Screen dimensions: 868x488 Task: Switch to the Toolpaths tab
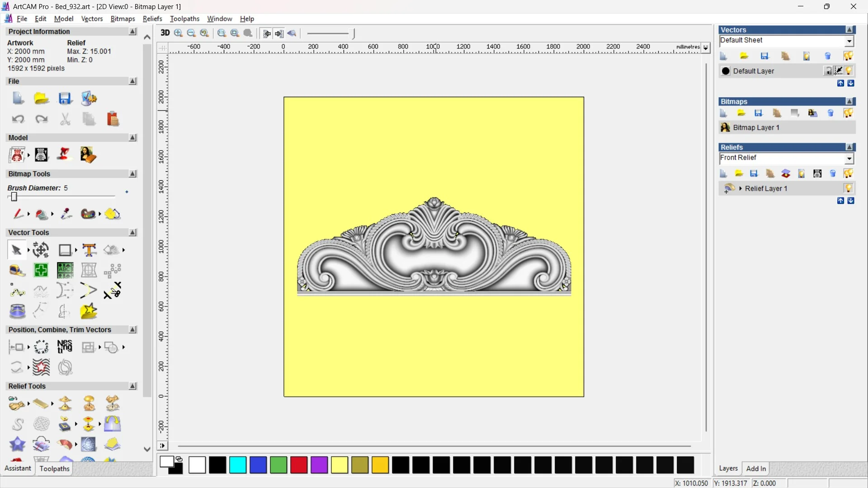[54, 469]
